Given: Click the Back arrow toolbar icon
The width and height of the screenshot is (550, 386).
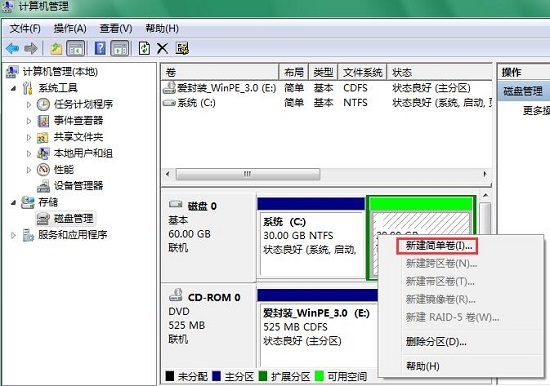Looking at the screenshot, I should [12, 48].
